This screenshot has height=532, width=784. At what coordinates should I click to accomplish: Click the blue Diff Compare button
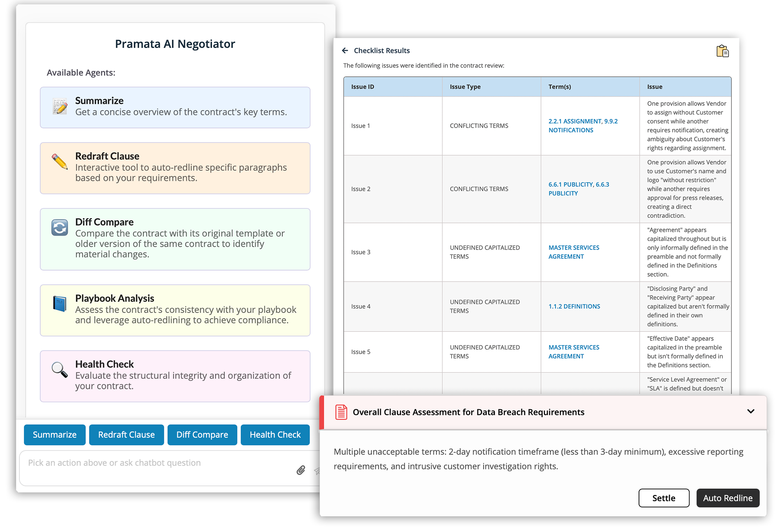pyautogui.click(x=202, y=435)
